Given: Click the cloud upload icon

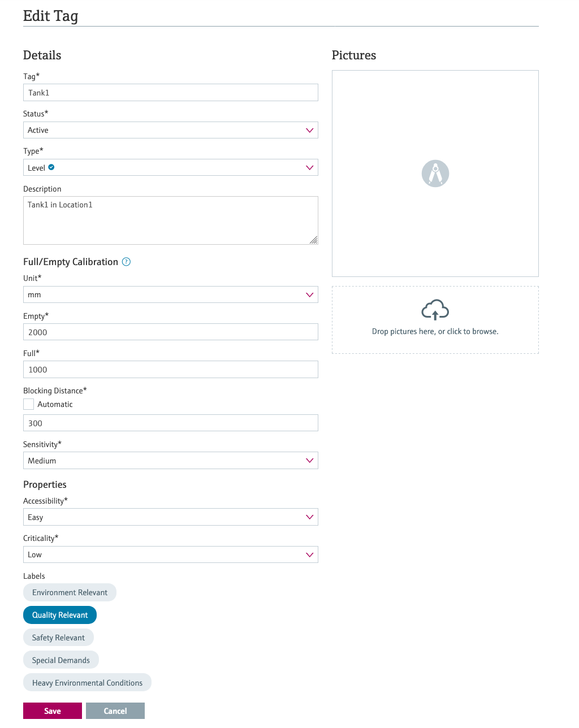Looking at the screenshot, I should 435,310.
